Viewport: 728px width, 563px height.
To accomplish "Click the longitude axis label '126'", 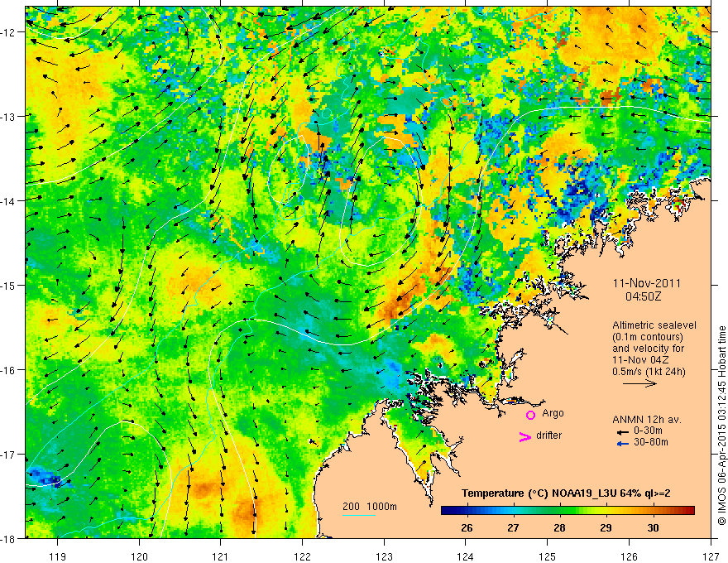I will coord(629,556).
